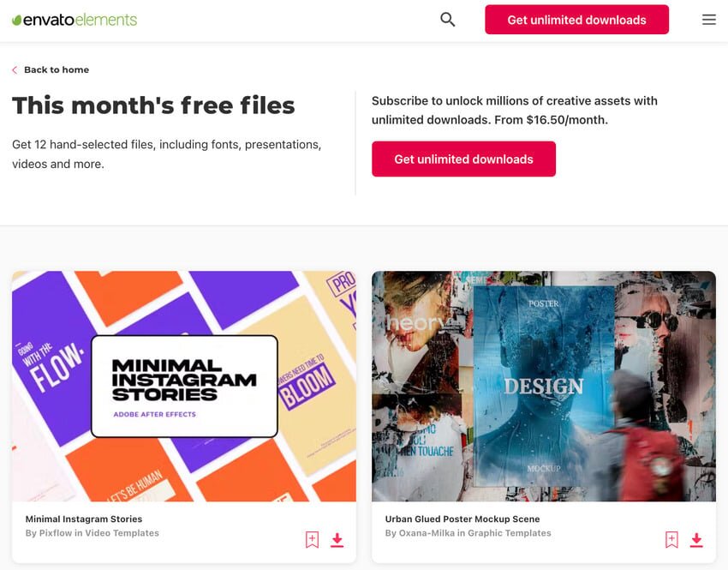This screenshot has height=570, width=728.
Task: Bookmark Minimal Instagram Stories item
Action: [x=312, y=539]
